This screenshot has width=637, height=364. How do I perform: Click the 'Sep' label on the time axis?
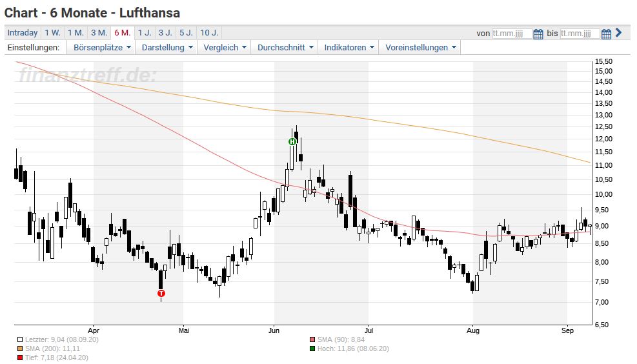(567, 330)
